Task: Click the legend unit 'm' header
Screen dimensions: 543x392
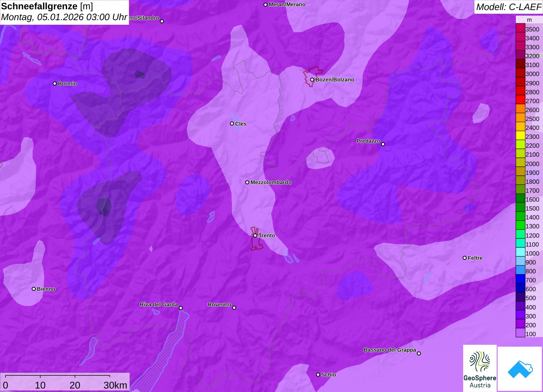Action: (529, 20)
